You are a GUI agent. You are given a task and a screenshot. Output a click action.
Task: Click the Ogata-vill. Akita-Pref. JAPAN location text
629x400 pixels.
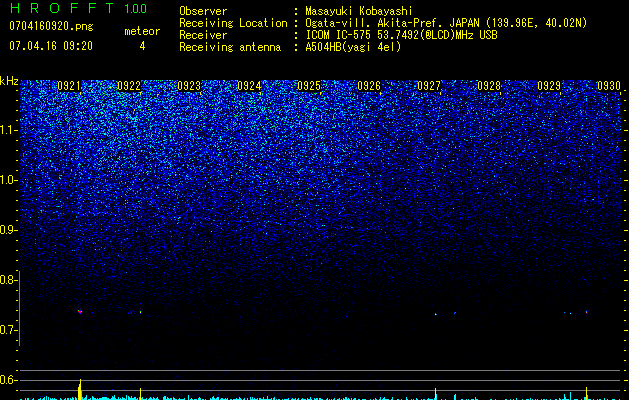pos(446,23)
